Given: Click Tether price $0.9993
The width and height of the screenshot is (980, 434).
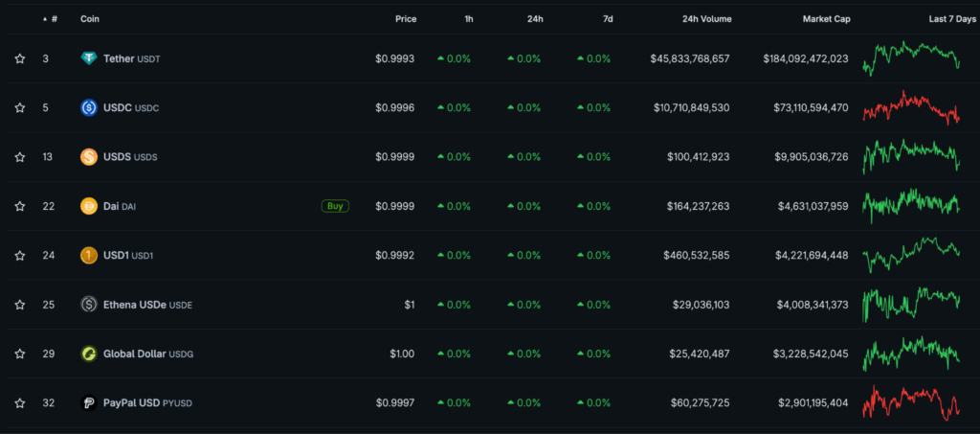Looking at the screenshot, I should [x=394, y=58].
